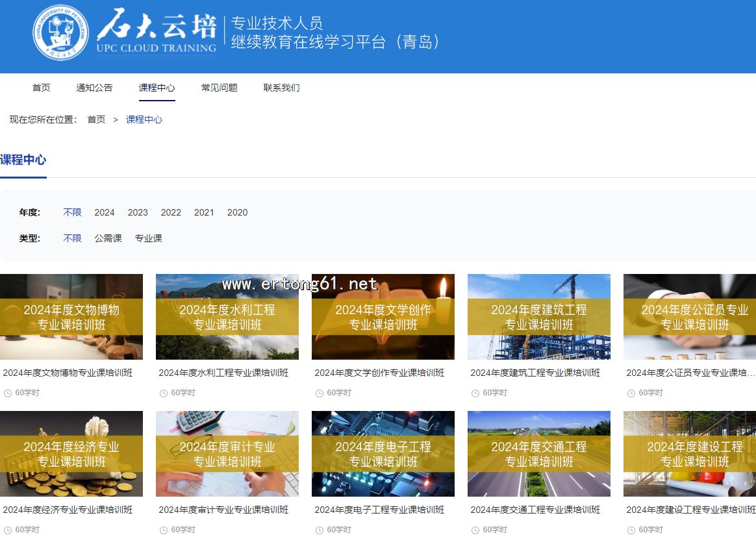
Task: Open 2024年度水利工程 course thumbnail
Action: (x=227, y=317)
